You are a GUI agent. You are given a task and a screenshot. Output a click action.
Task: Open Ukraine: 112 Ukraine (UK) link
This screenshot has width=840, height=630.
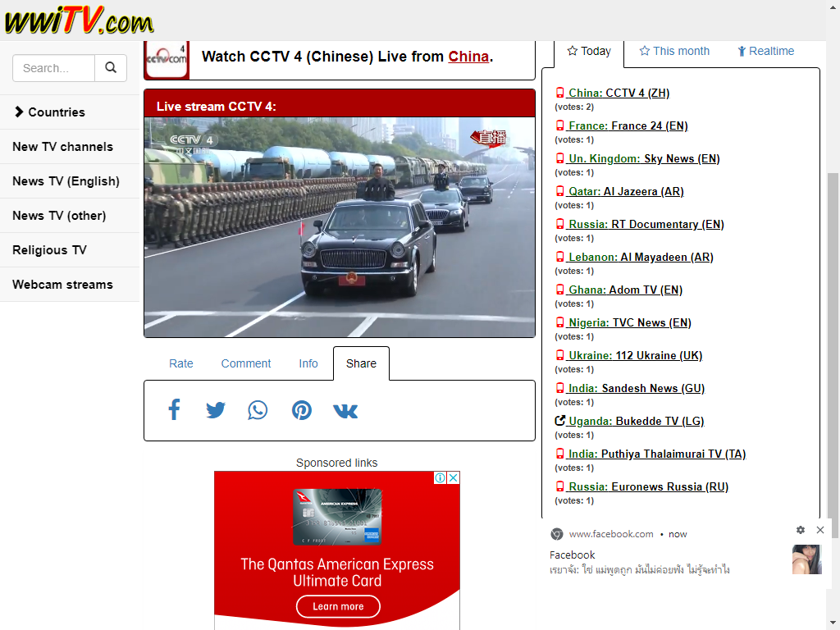click(x=629, y=356)
